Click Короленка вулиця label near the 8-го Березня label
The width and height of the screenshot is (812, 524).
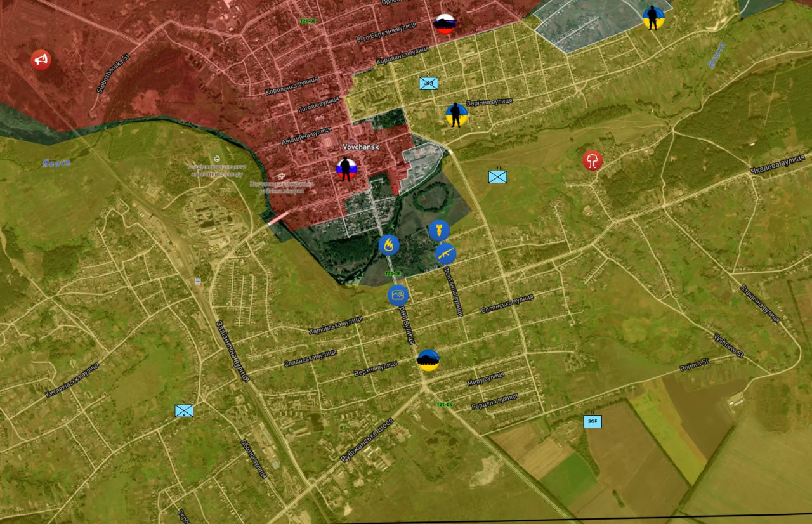pyautogui.click(x=403, y=56)
